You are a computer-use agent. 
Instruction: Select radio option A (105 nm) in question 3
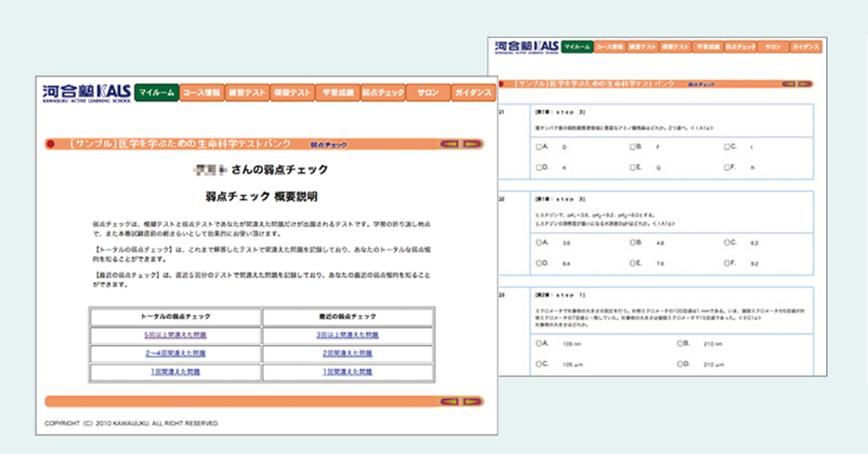point(540,344)
